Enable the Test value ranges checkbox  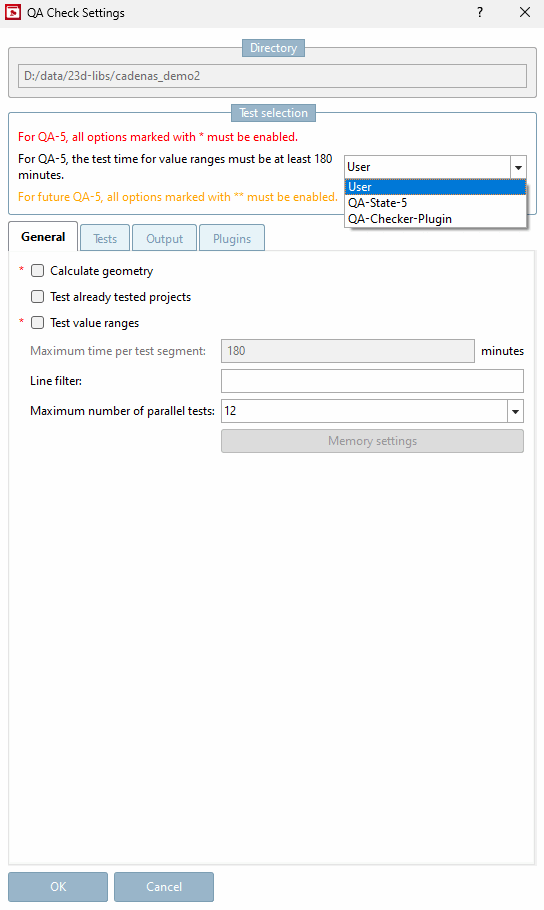coord(38,323)
